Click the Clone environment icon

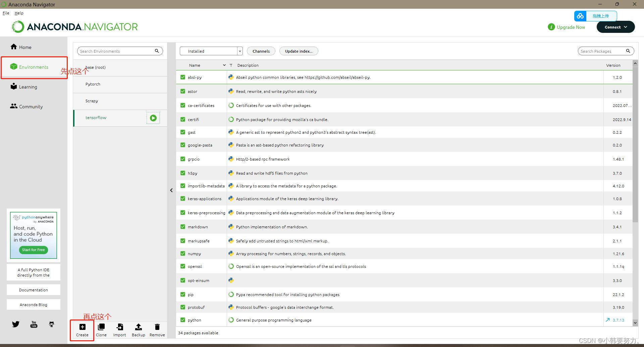click(x=101, y=327)
